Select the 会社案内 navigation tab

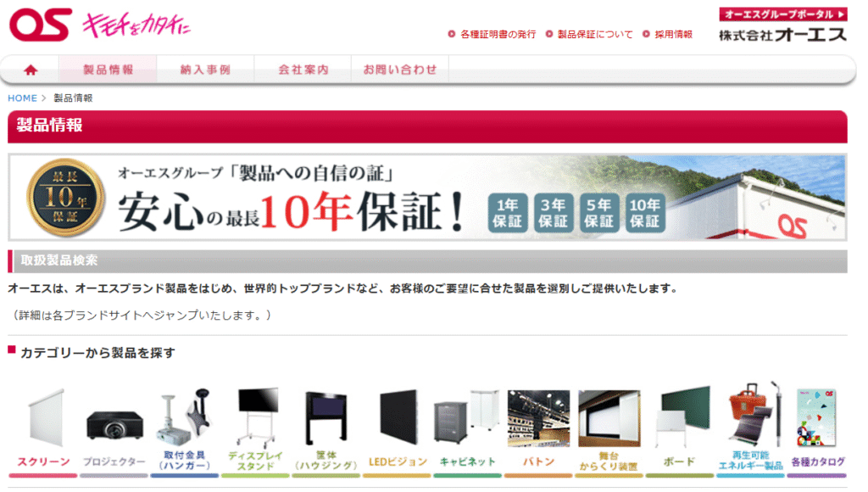point(303,70)
